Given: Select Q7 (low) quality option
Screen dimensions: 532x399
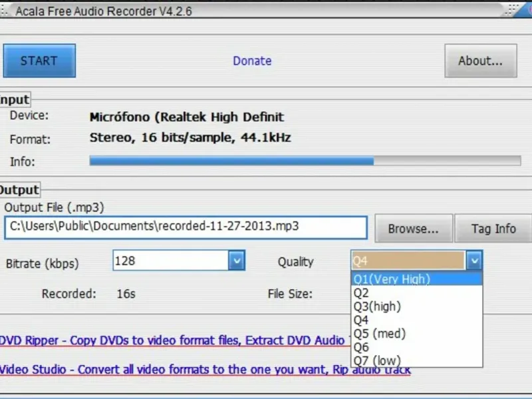Looking at the screenshot, I should 417,360.
